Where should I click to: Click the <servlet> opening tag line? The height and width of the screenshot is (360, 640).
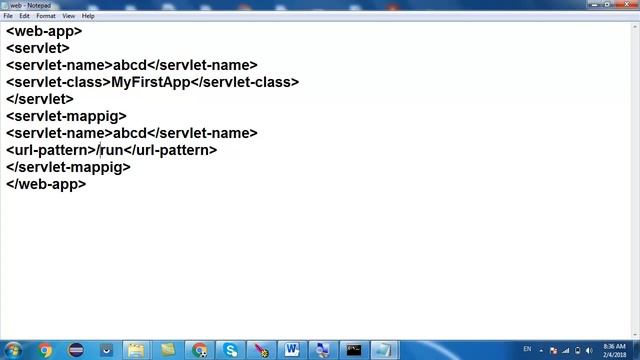(x=38, y=48)
